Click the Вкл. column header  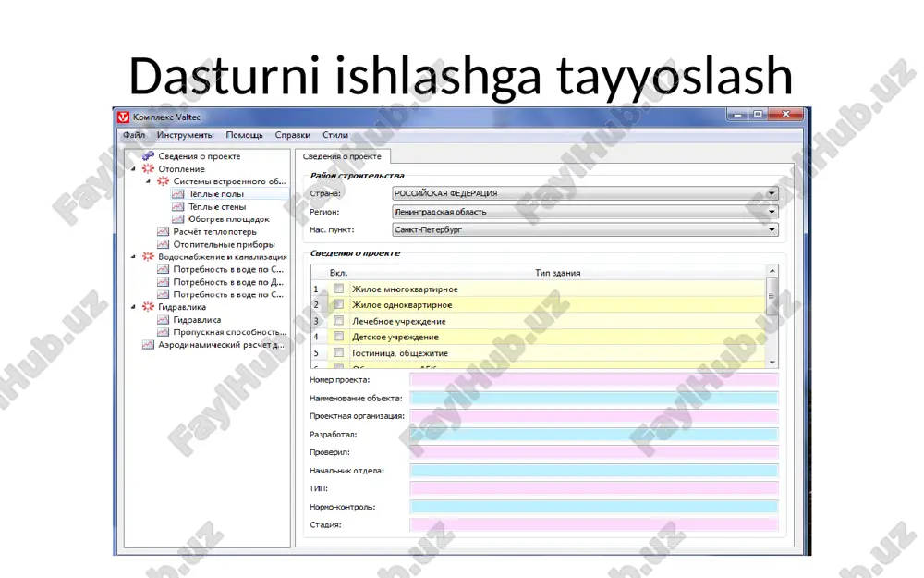(x=338, y=273)
